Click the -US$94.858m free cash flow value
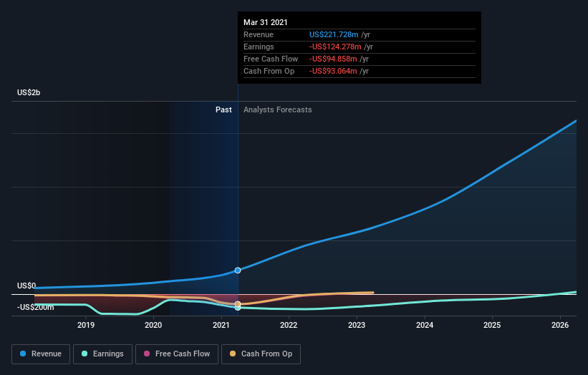 [333, 59]
